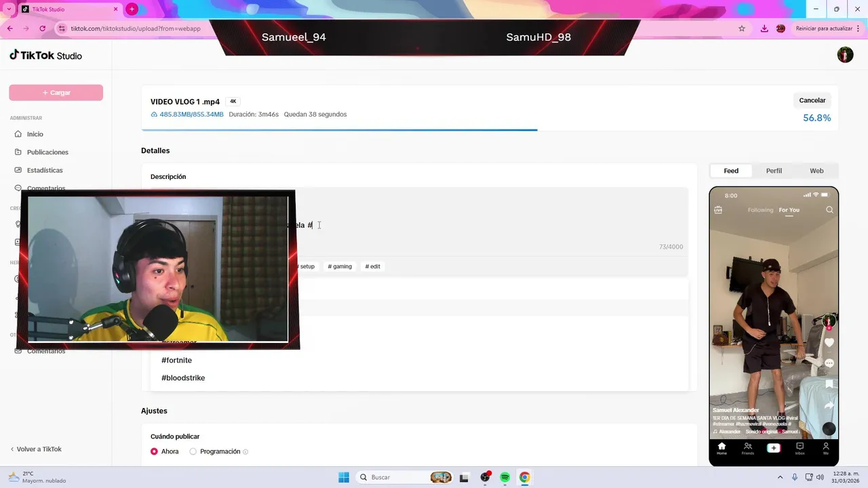Go back via Volver a TikTok link
The image size is (868, 488).
click(x=36, y=449)
